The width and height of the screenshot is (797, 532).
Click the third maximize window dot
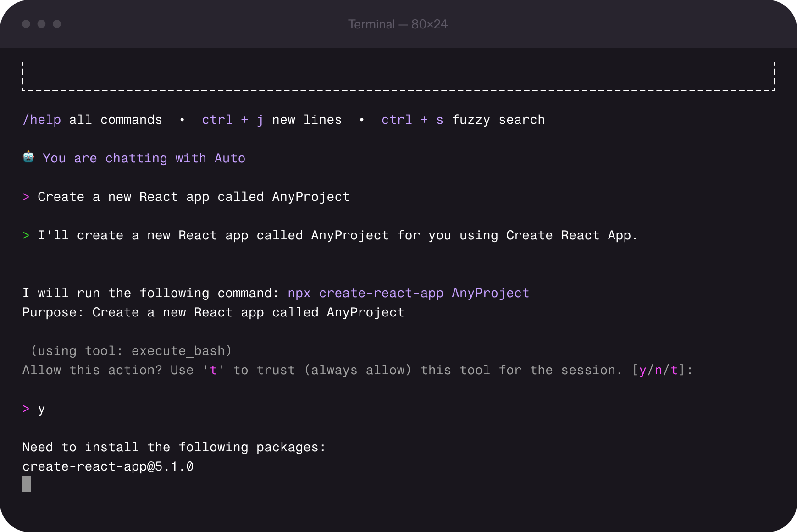click(x=57, y=24)
